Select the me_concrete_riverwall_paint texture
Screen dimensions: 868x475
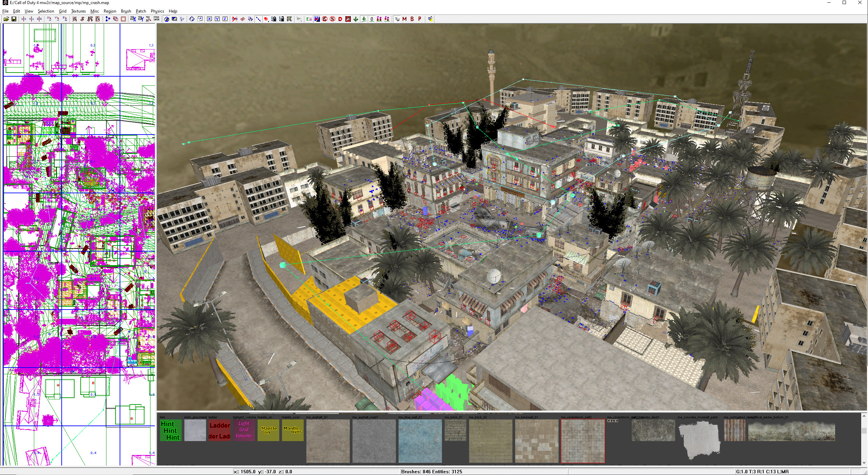click(x=700, y=441)
